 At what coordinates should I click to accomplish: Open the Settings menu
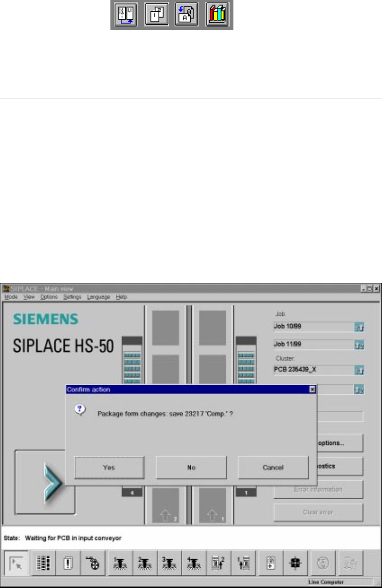[x=72, y=297]
